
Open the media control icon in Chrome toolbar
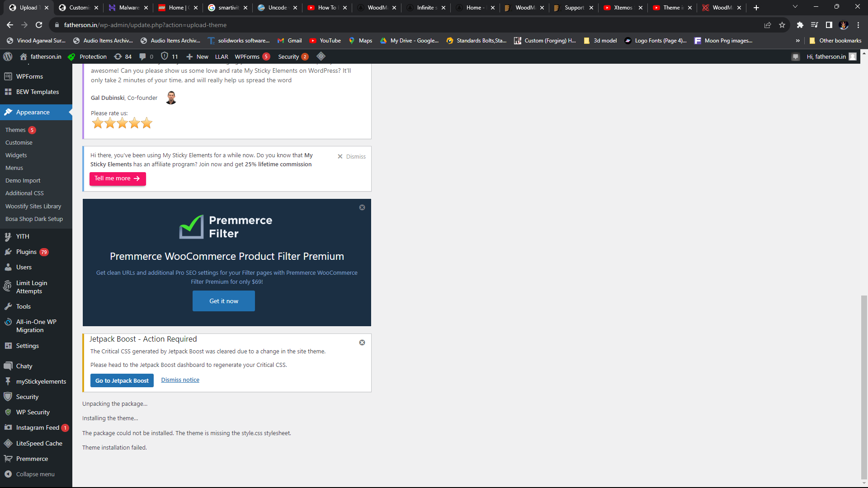(x=814, y=25)
